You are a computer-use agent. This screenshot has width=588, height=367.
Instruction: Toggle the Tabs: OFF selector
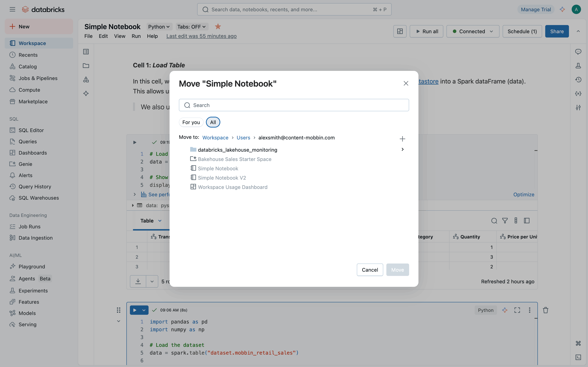point(192,27)
